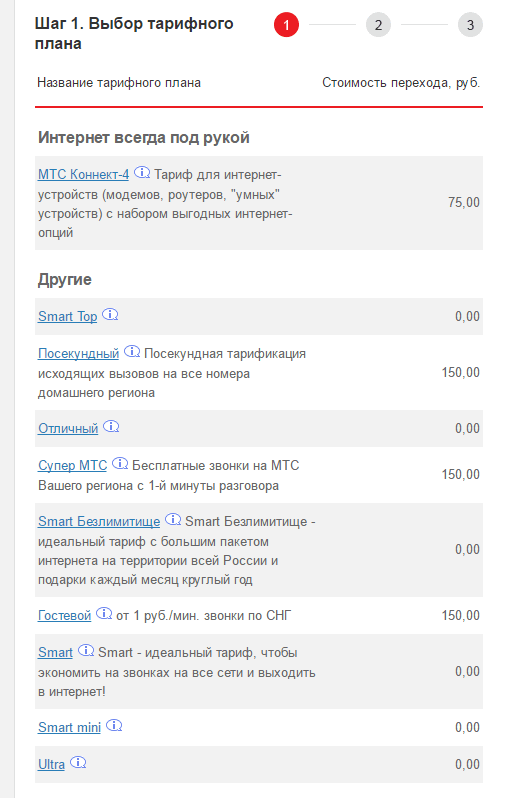Click the red step 1 indicator
This screenshot has width=514, height=798.
287,25
